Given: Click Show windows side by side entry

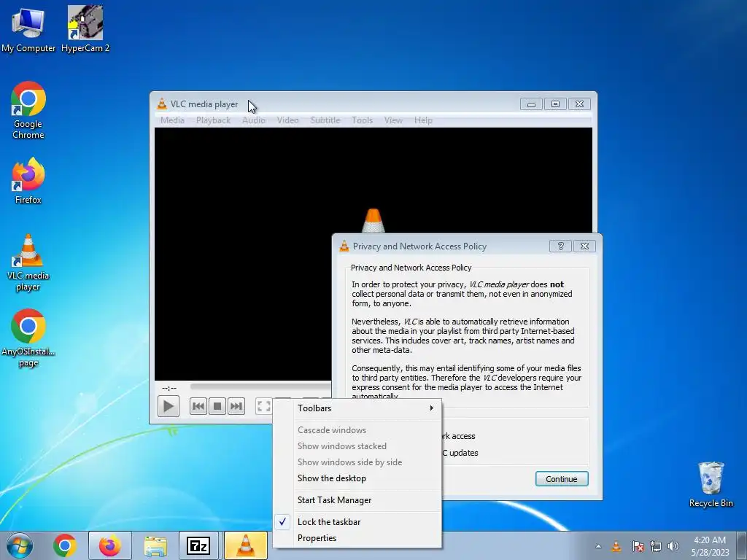Looking at the screenshot, I should click(x=357, y=462).
